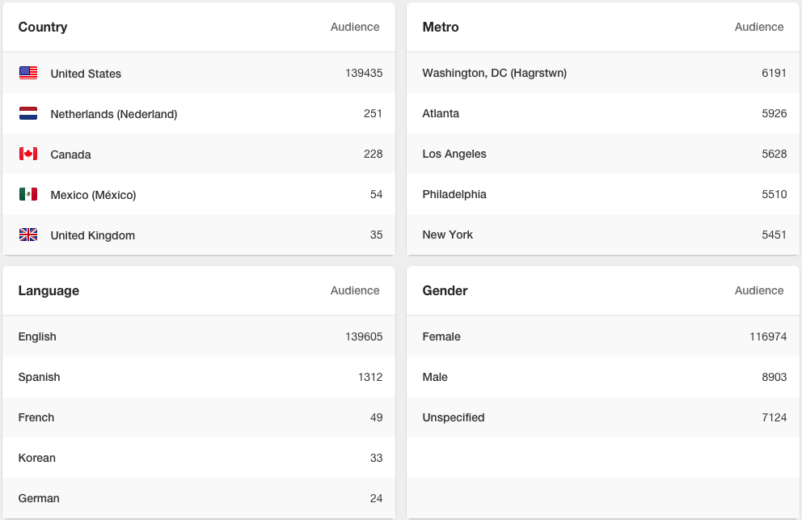Select the English language row
802x520 pixels.
click(x=198, y=336)
